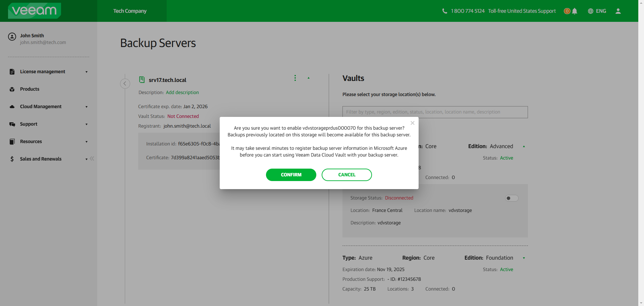Expand the License management arrow

tap(87, 72)
